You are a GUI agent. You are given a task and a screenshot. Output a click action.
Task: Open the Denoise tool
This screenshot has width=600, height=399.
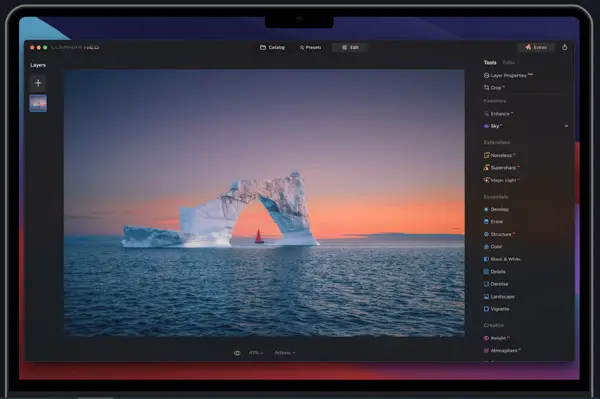(496, 284)
